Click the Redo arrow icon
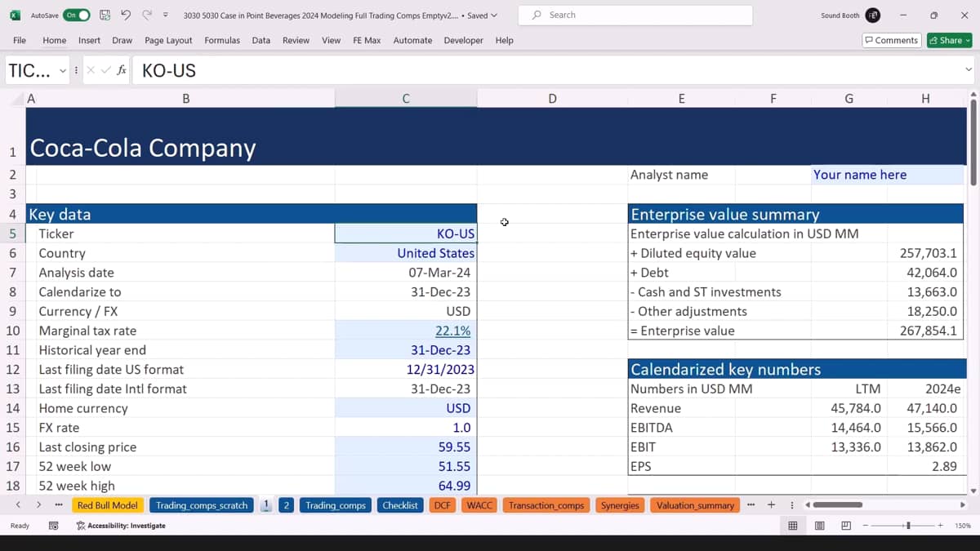This screenshot has width=980, height=551. (x=147, y=16)
